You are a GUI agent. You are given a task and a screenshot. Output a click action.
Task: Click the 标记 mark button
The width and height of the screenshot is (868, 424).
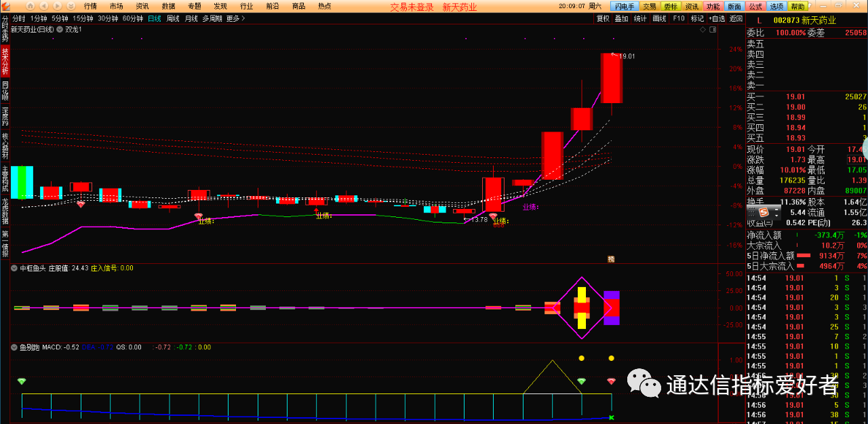pyautogui.click(x=697, y=18)
